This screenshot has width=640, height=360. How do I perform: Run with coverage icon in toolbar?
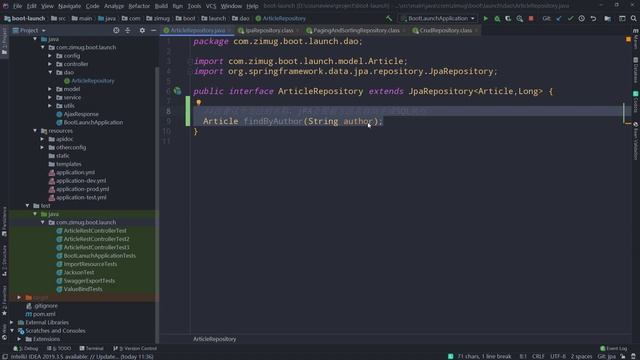click(508, 18)
